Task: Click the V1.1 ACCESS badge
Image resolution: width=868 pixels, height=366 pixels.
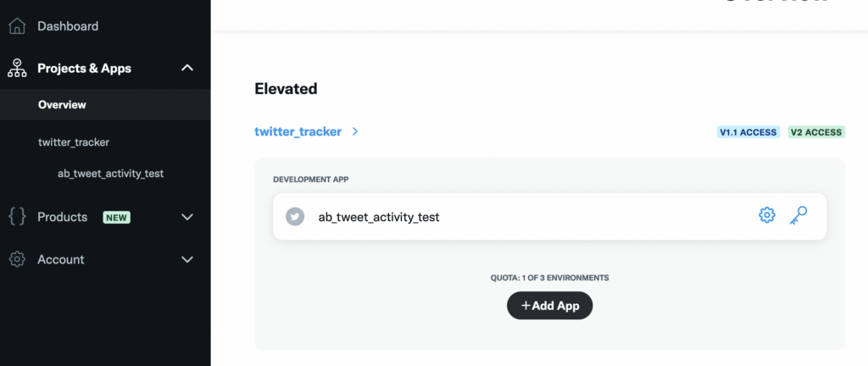Action: [748, 132]
